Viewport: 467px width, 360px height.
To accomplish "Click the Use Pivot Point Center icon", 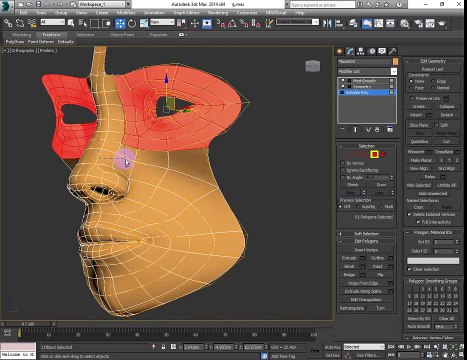I will [x=181, y=23].
